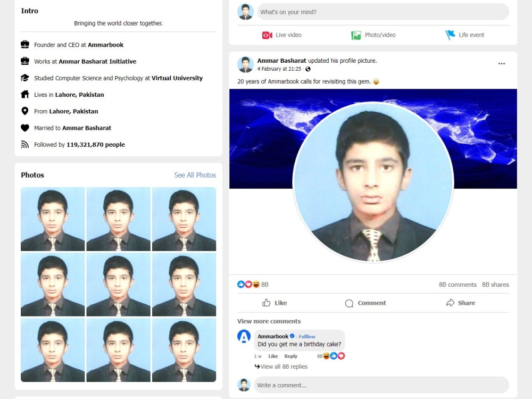The width and height of the screenshot is (532, 399).
Task: Expand View all 8B replies
Action: pyautogui.click(x=285, y=367)
